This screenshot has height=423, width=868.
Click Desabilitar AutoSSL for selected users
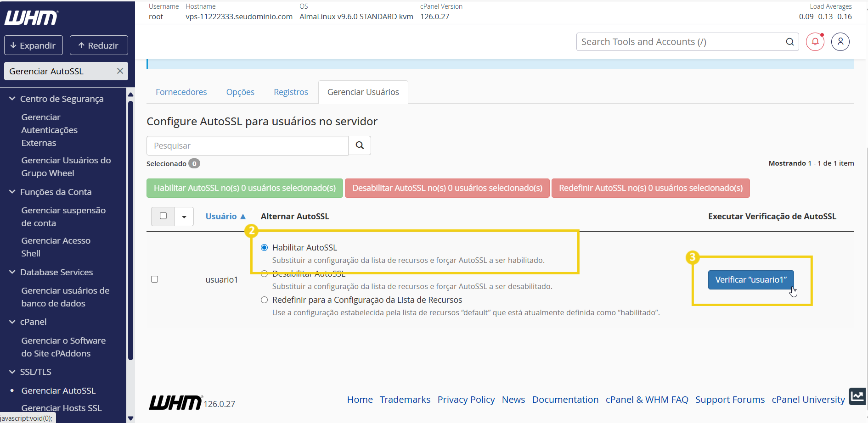point(447,188)
